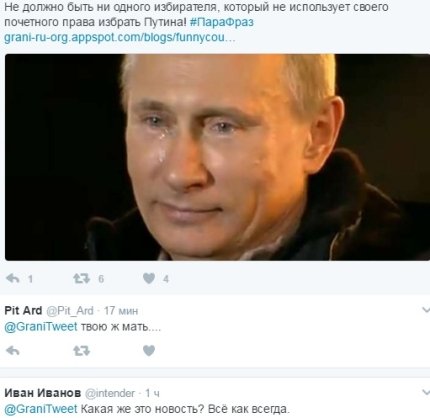Open @GraniTweet mention in Иван Иванов's reply

[41, 409]
